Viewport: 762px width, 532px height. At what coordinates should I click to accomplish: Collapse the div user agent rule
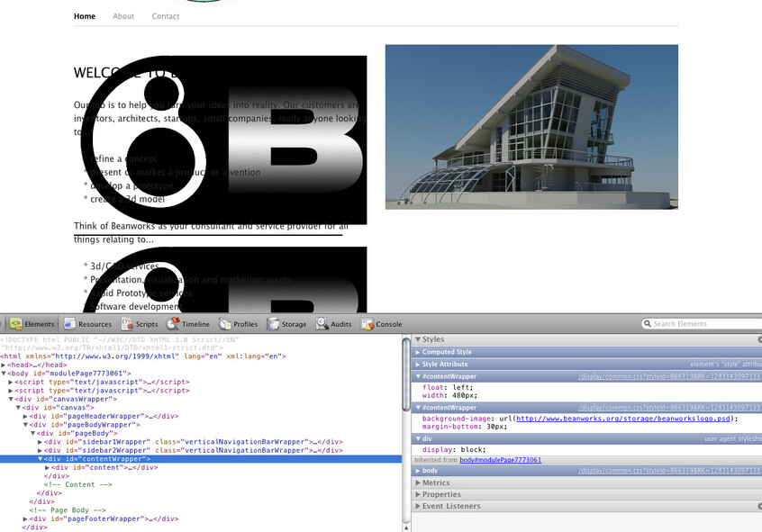pyautogui.click(x=418, y=438)
